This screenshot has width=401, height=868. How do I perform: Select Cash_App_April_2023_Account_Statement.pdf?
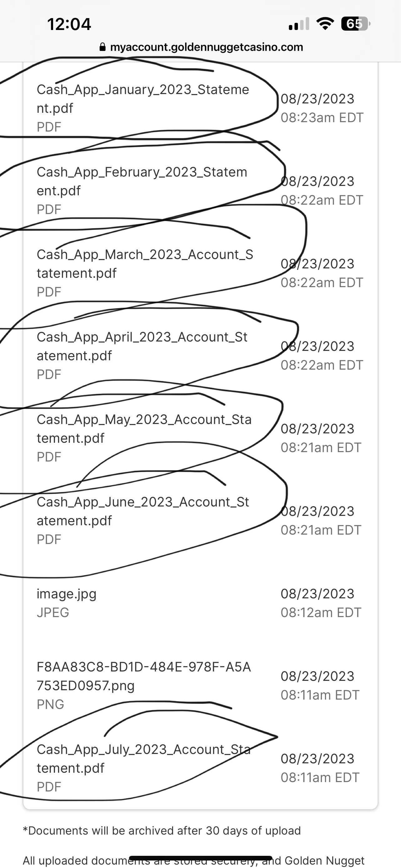(142, 346)
